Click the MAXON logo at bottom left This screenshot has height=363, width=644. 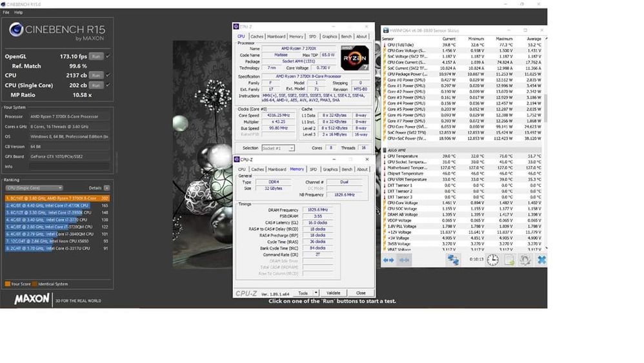pyautogui.click(x=32, y=299)
